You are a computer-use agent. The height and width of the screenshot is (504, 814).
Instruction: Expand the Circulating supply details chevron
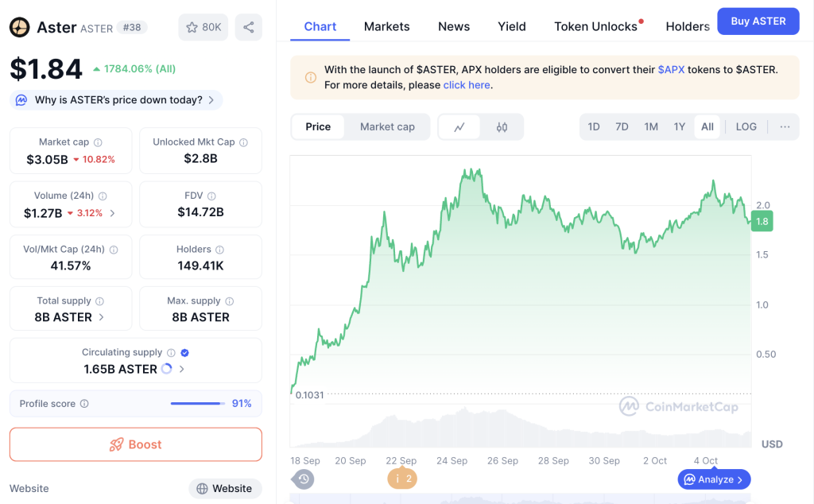click(x=182, y=369)
